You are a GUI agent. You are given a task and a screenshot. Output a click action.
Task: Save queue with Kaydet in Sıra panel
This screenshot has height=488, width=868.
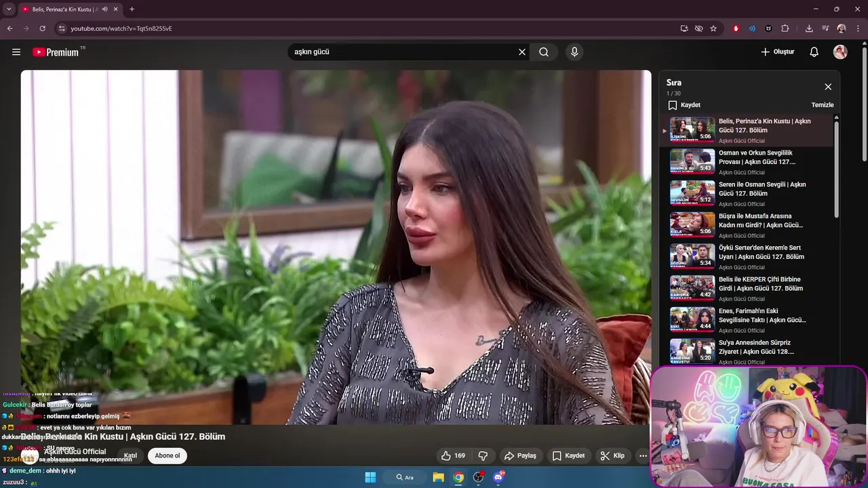click(684, 105)
